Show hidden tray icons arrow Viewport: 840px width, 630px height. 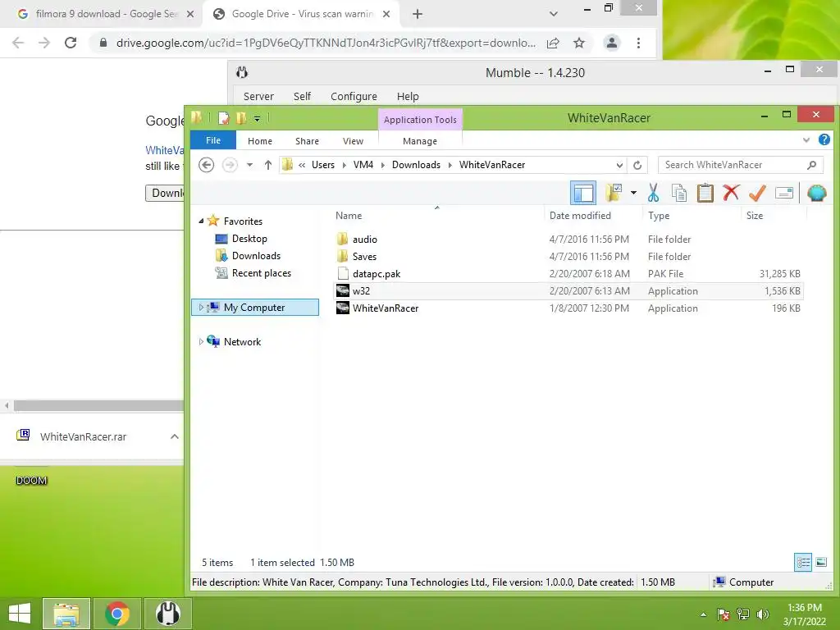coord(703,614)
